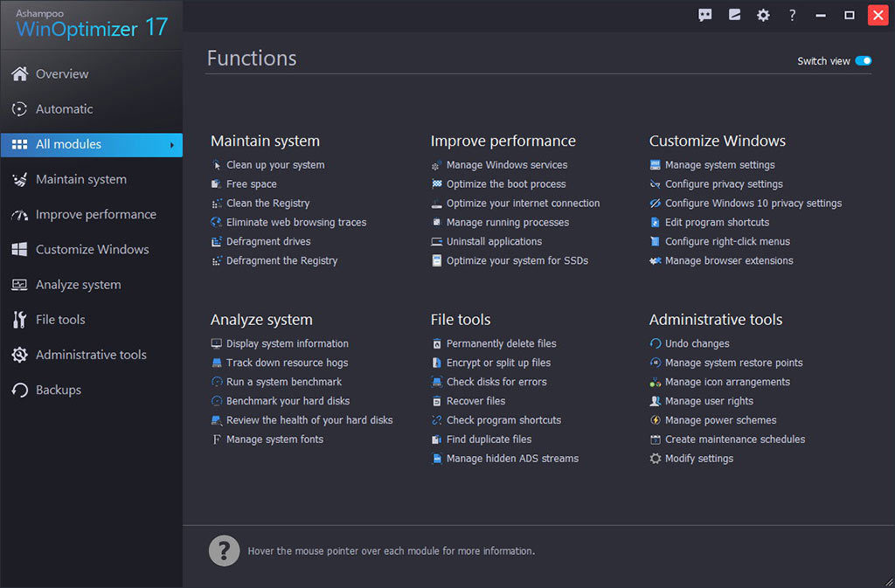This screenshot has height=588, width=895.
Task: Open the settings gear icon in title bar
Action: tap(763, 15)
